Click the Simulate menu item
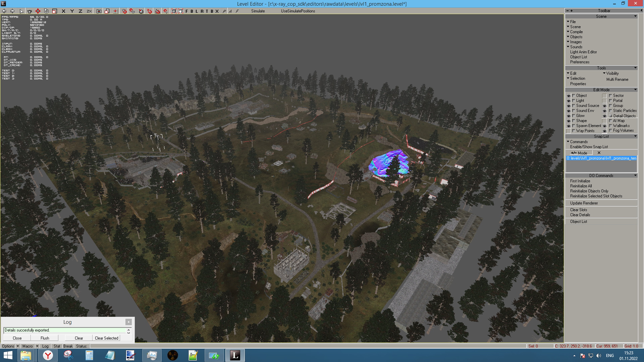The width and height of the screenshot is (644, 362). [258, 11]
